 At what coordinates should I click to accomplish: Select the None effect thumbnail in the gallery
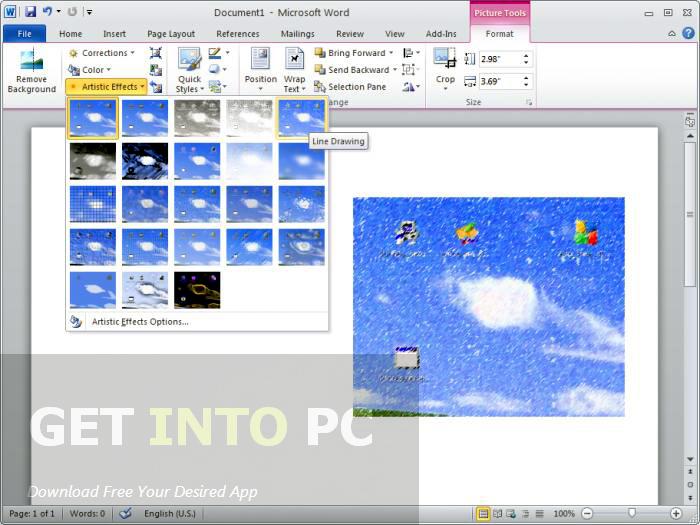(x=93, y=118)
